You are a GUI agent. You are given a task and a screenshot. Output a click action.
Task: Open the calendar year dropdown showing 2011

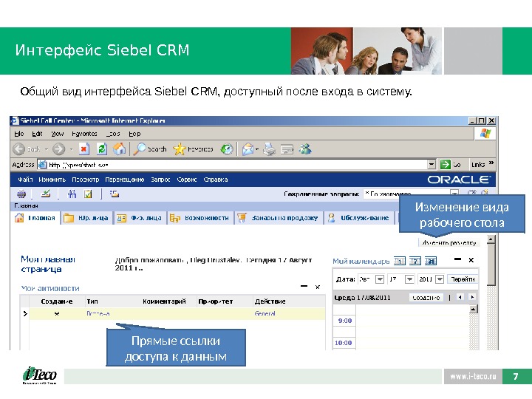[440, 279]
